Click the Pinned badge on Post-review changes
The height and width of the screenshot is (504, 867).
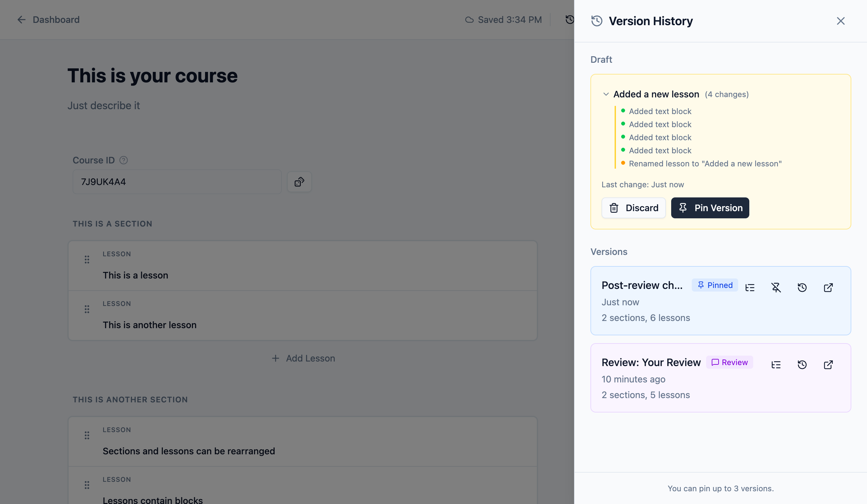(715, 285)
